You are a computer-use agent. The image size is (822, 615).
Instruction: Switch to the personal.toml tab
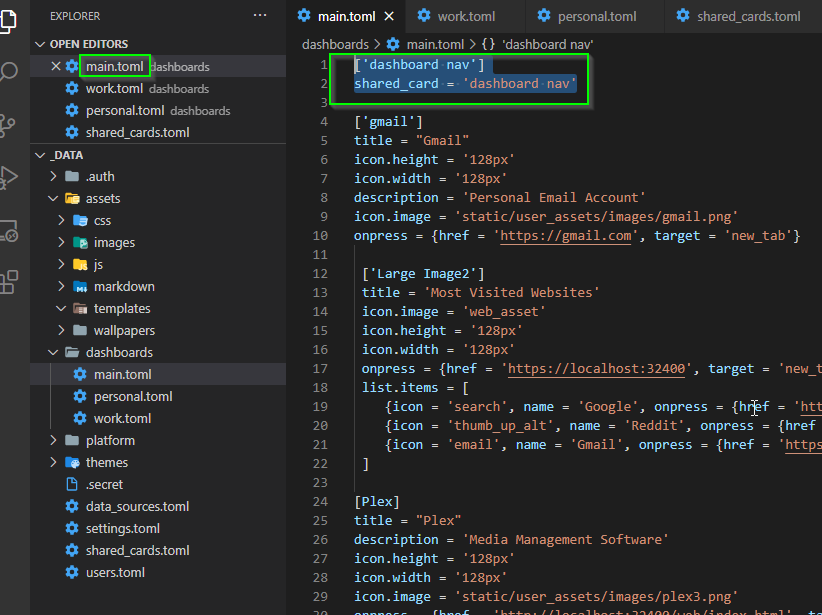pos(596,16)
